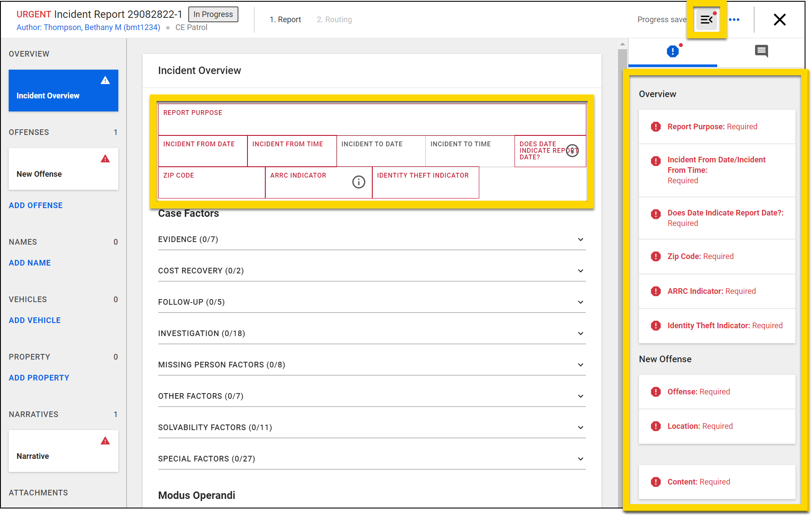Select the validation errors alert tab icon

[672, 51]
